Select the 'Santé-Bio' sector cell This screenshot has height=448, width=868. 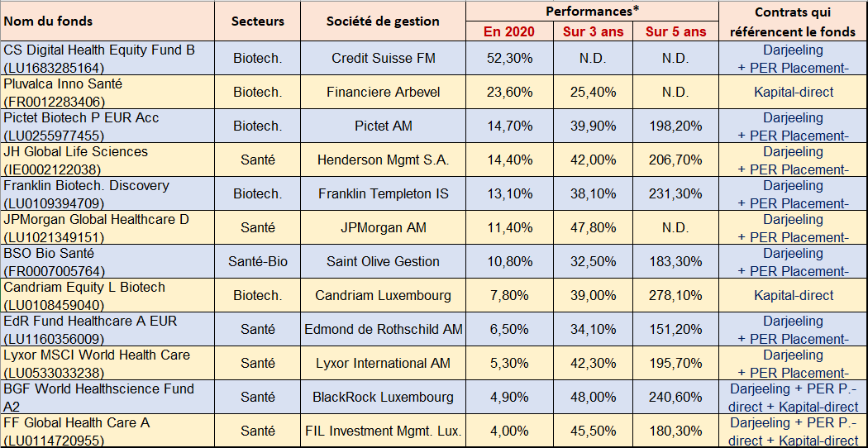pyautogui.click(x=258, y=261)
